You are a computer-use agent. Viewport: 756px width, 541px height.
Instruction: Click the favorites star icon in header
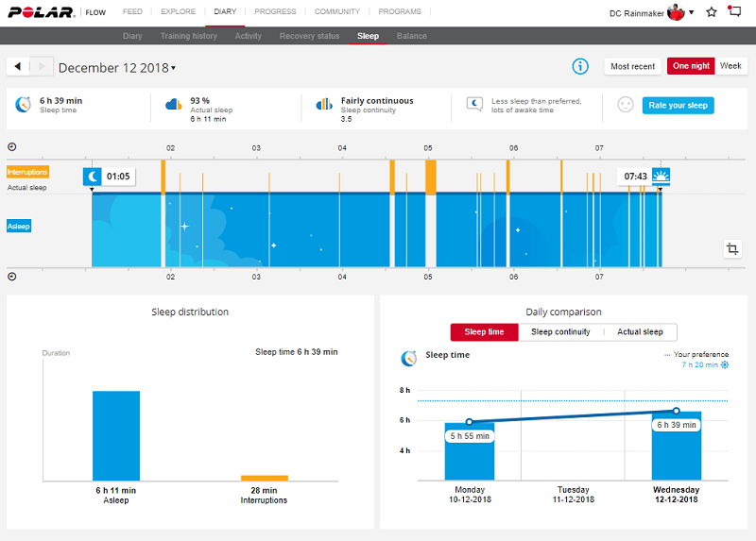click(711, 12)
